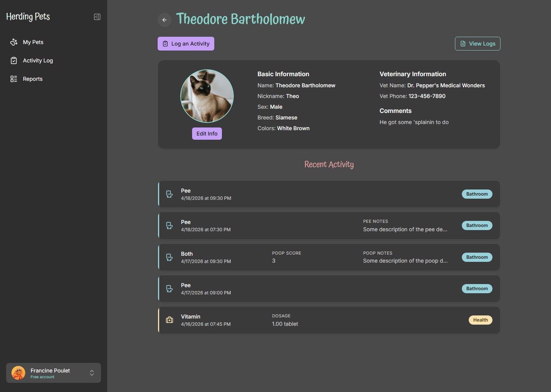Image resolution: width=551 pixels, height=392 pixels.
Task: Click the back arrow beside Theodore Bartholomew
Action: 165,20
